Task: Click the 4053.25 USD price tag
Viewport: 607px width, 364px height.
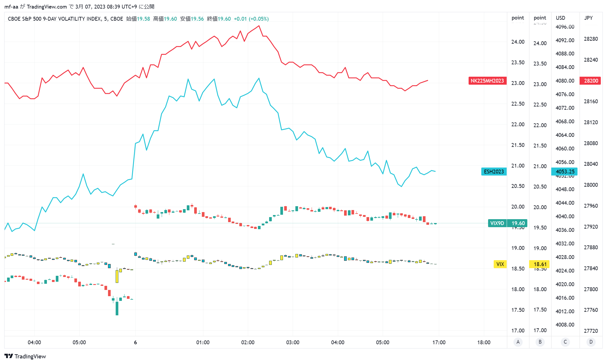Action: [x=565, y=172]
